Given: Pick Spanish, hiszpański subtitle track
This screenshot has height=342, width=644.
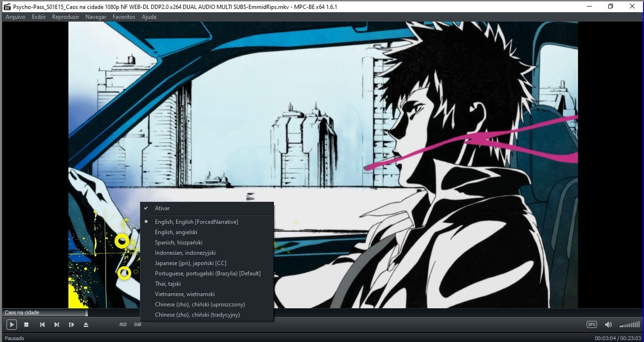Looking at the screenshot, I should point(178,243).
